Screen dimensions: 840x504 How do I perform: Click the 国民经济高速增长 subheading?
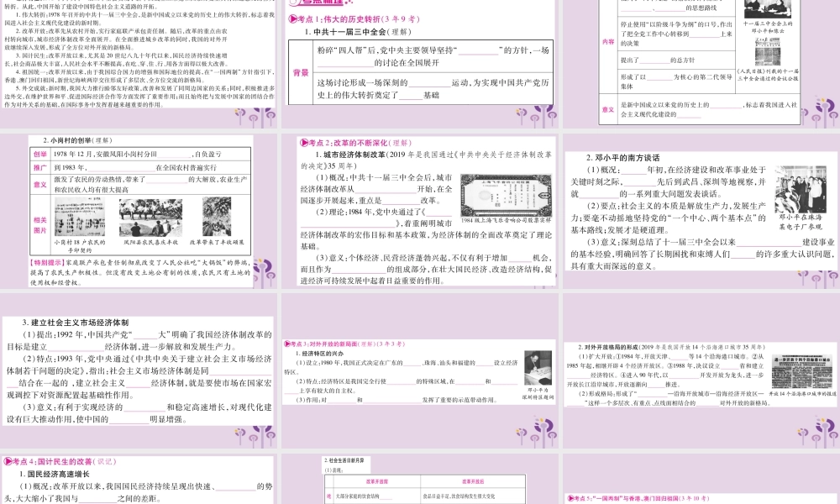pyautogui.click(x=55, y=474)
